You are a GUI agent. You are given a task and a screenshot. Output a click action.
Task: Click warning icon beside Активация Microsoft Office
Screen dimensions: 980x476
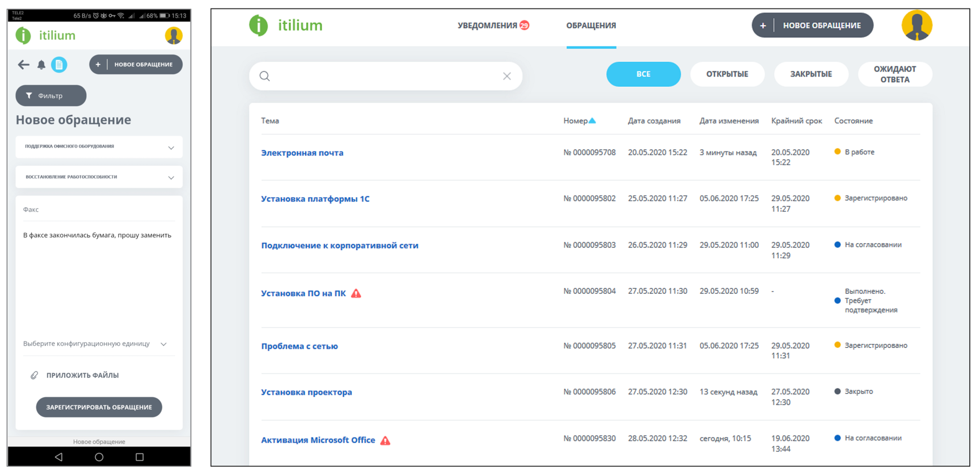tap(386, 440)
